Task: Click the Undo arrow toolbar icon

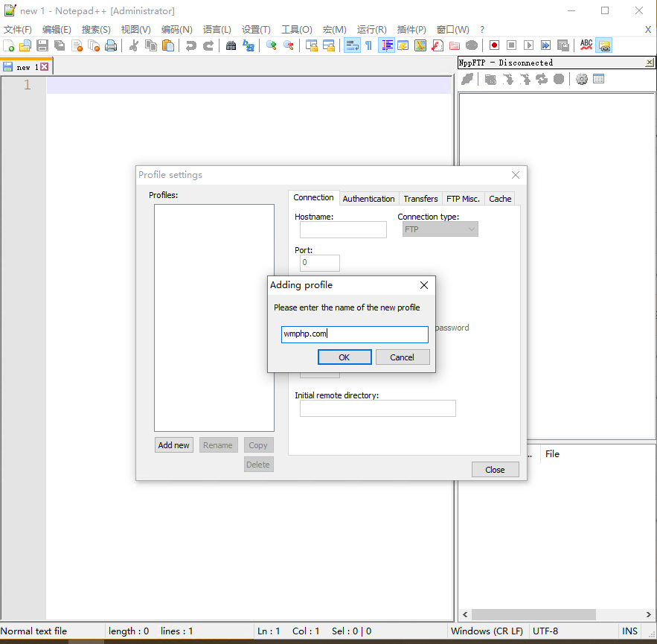Action: click(191, 45)
